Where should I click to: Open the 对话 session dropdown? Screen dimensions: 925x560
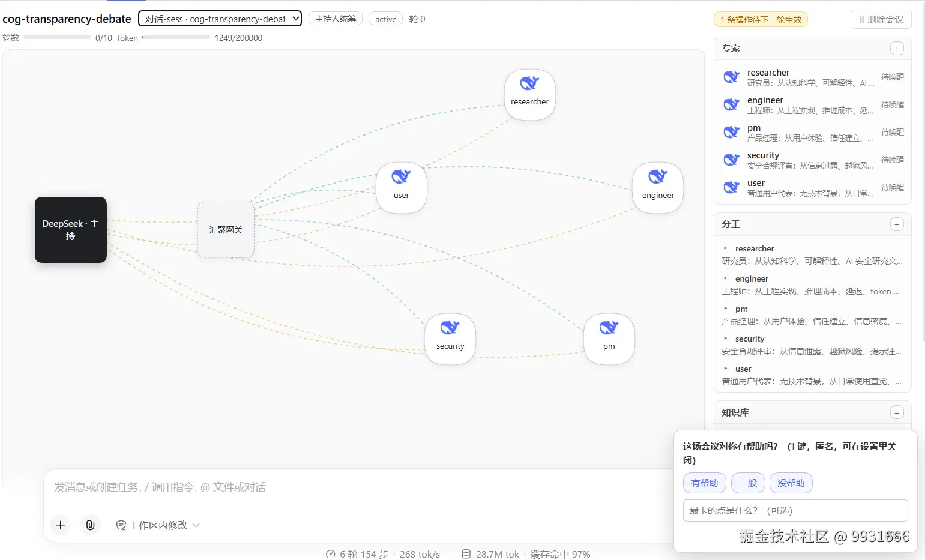coord(220,19)
